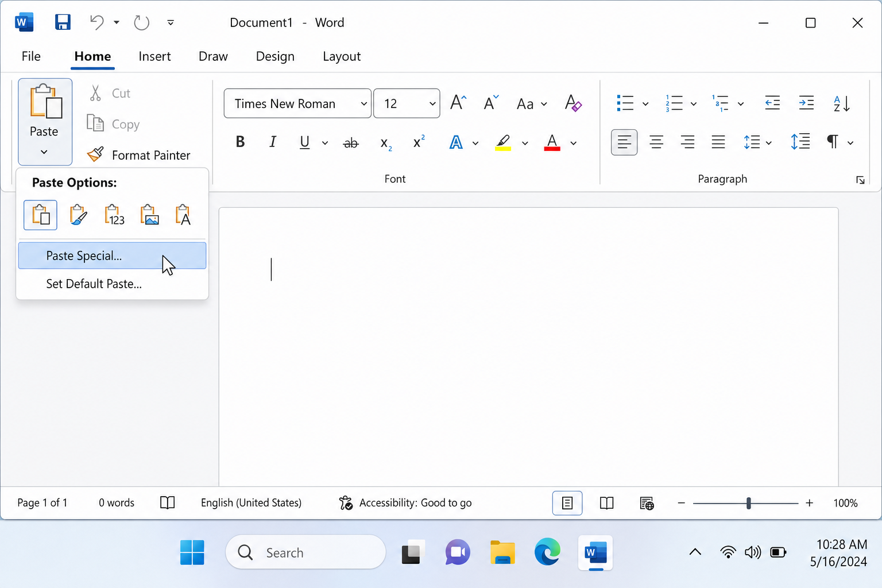Sort text with the A-Z icon

(841, 103)
